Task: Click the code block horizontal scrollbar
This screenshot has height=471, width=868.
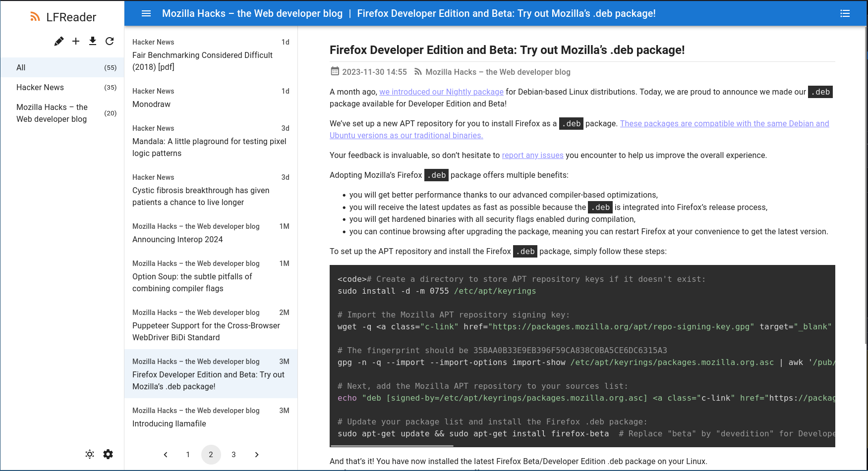Action: pos(392,445)
